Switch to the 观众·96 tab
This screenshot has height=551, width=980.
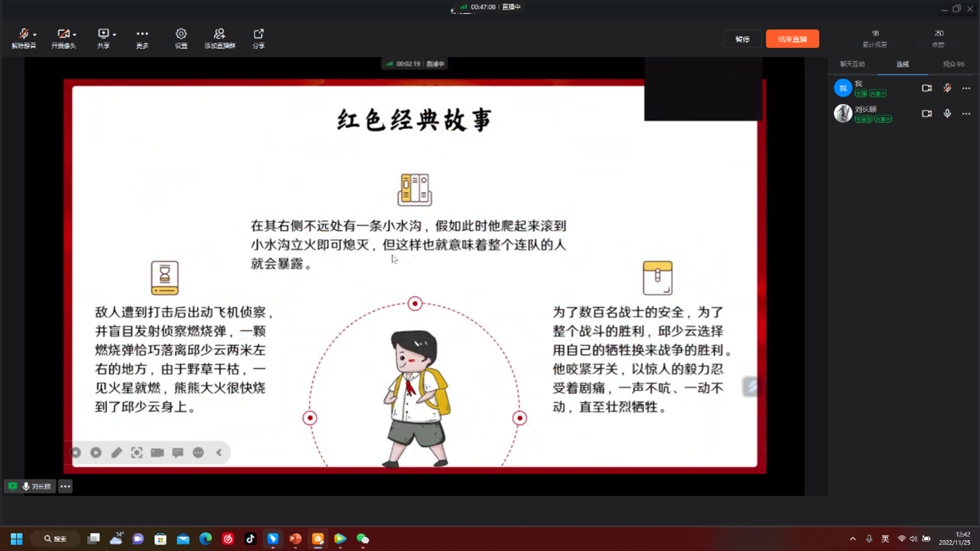[953, 64]
